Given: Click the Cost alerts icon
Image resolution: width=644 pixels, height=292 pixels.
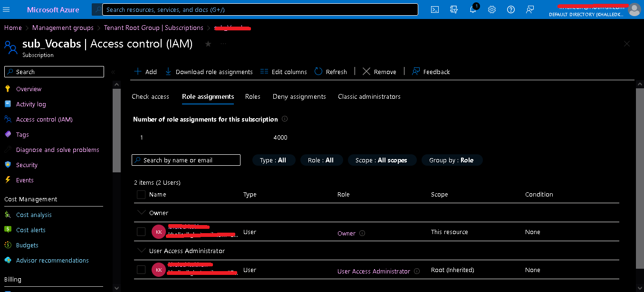Looking at the screenshot, I should (8, 230).
